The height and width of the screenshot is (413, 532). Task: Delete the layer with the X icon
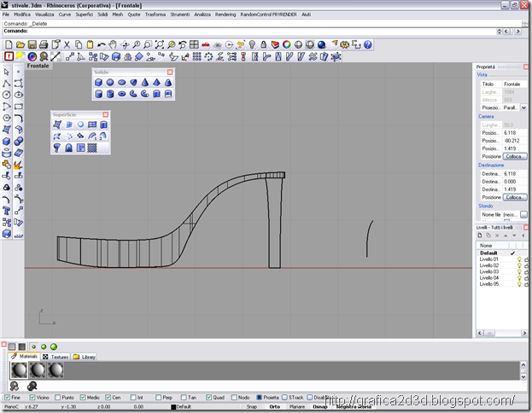coord(497,236)
